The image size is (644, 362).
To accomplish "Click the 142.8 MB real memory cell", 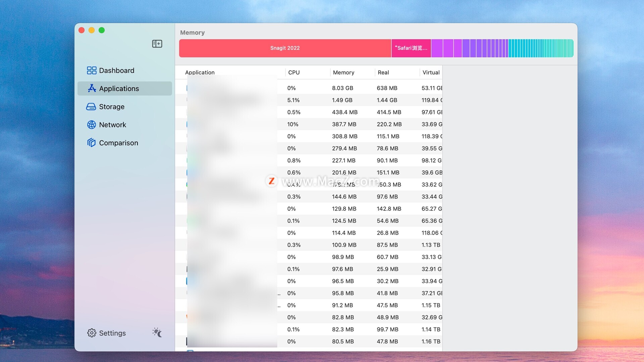I will [389, 209].
